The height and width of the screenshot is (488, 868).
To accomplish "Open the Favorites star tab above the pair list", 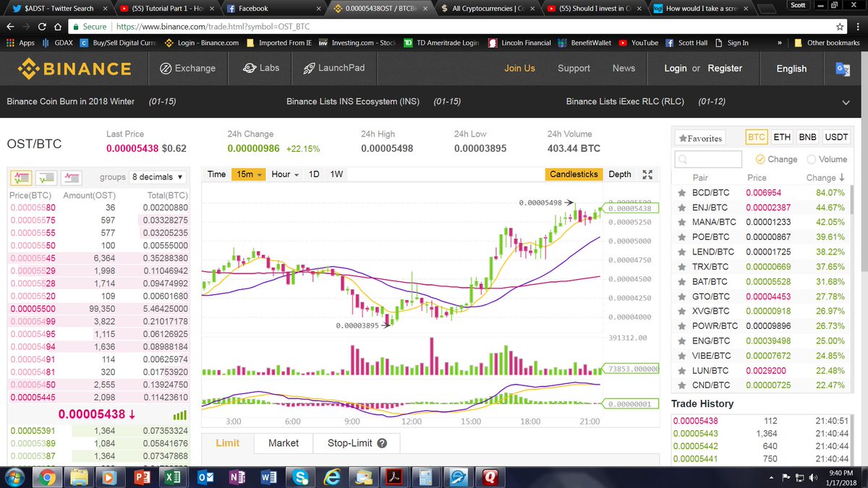I will click(699, 137).
